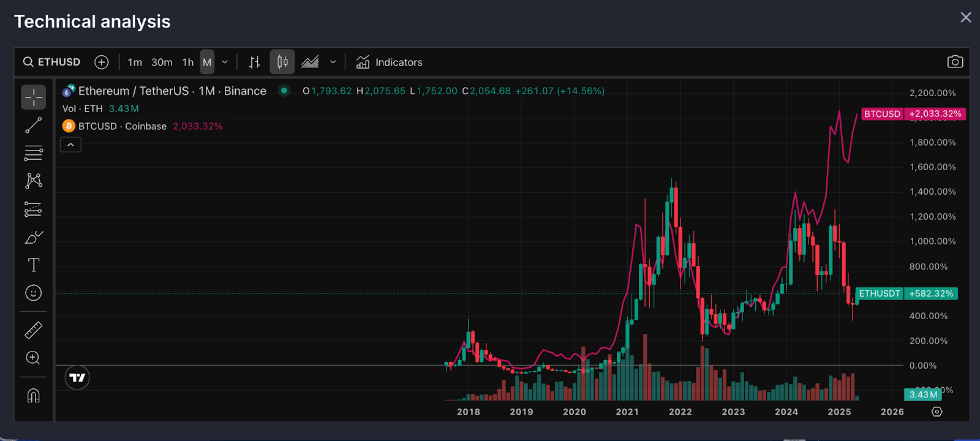Activate the ruler measure tool
Screen dimensions: 980x441
coord(34,330)
